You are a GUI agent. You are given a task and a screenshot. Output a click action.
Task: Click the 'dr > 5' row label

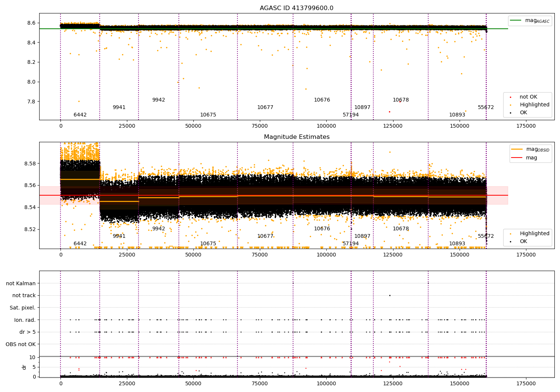(x=28, y=332)
